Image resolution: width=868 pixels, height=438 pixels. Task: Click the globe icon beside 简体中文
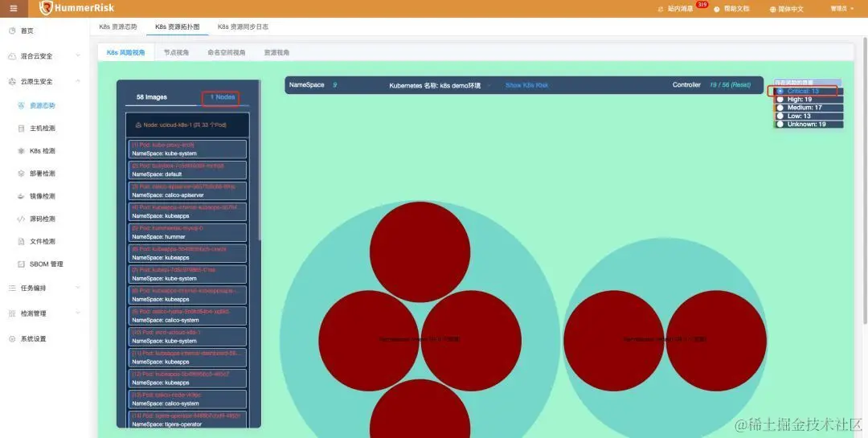tap(773, 9)
